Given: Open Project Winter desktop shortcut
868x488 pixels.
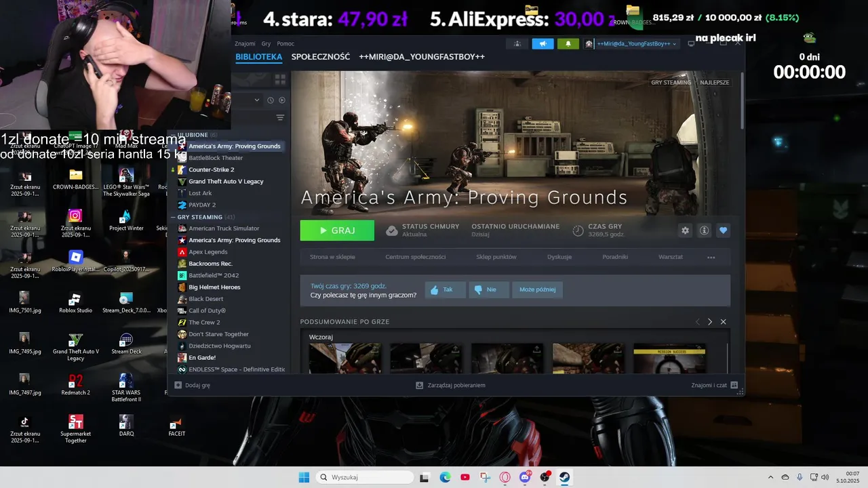Looking at the screenshot, I should [126, 220].
